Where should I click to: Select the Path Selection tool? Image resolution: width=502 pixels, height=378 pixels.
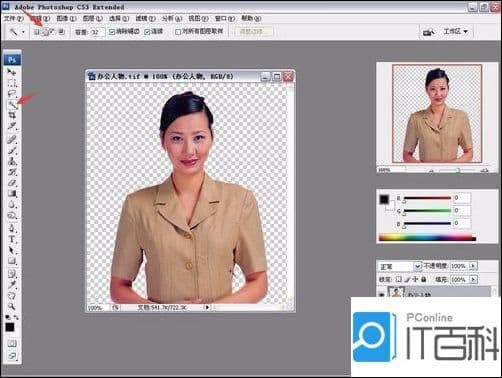tap(12, 250)
